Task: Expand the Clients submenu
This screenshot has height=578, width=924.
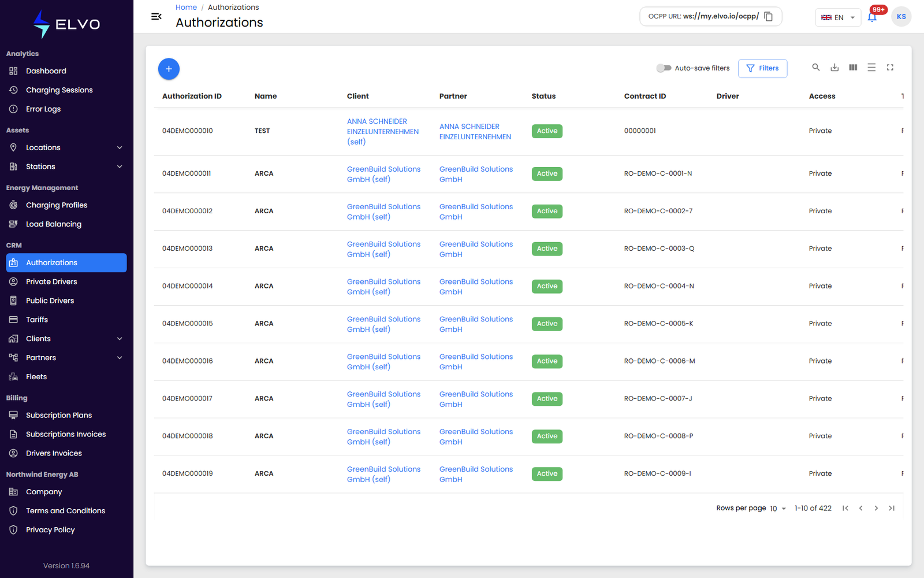Action: pos(120,339)
